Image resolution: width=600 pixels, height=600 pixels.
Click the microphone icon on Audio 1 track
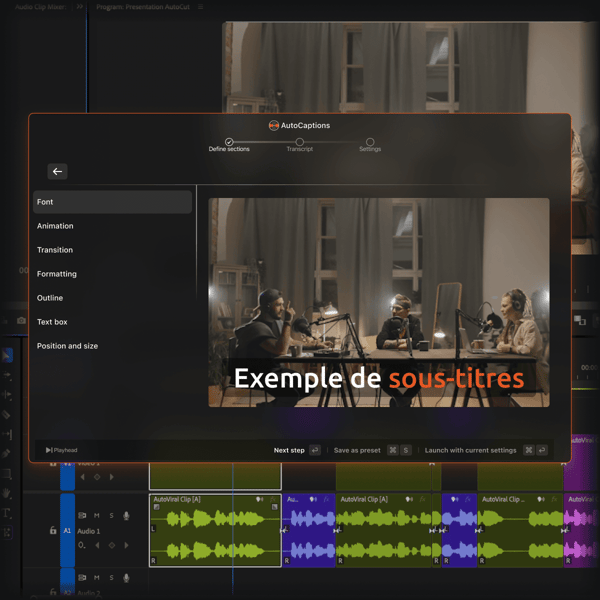tap(126, 516)
